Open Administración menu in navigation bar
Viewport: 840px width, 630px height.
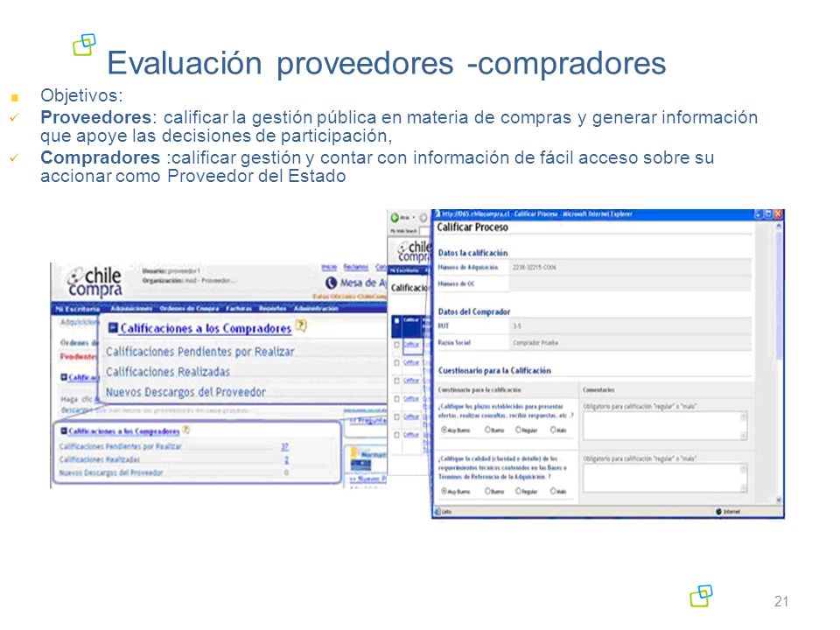coord(316,308)
